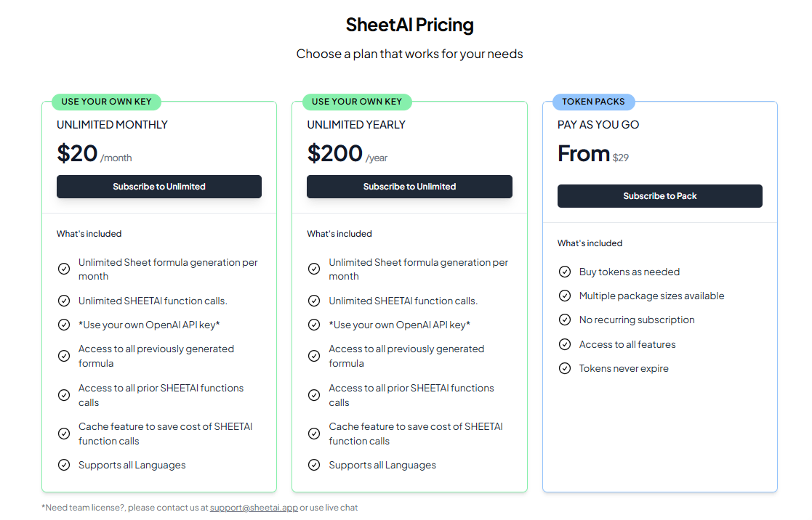Click the 'USE YOUR OWN KEY' badge on Monthly plan
The image size is (812, 520).
(x=106, y=102)
